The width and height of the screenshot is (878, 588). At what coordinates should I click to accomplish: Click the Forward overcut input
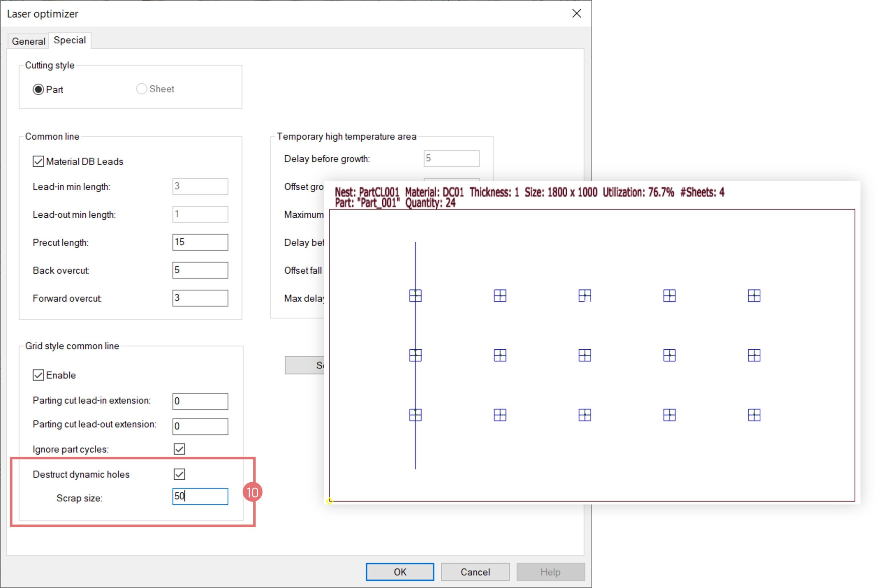tap(200, 298)
